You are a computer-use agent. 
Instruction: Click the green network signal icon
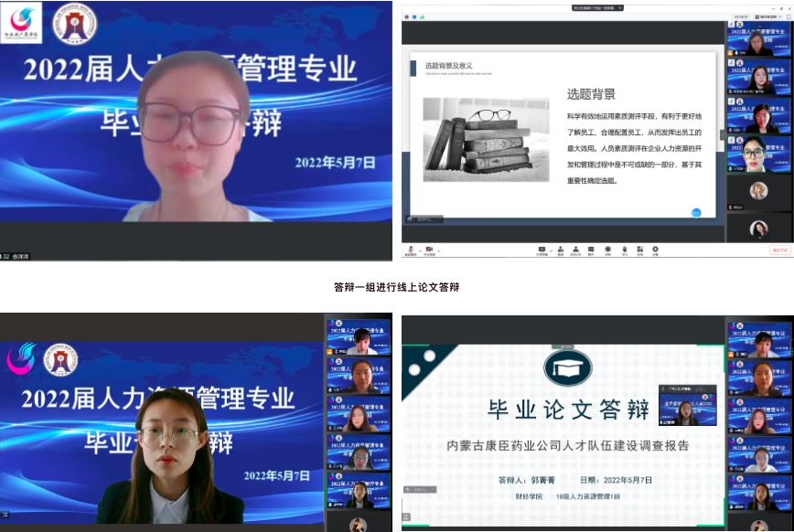point(422,17)
